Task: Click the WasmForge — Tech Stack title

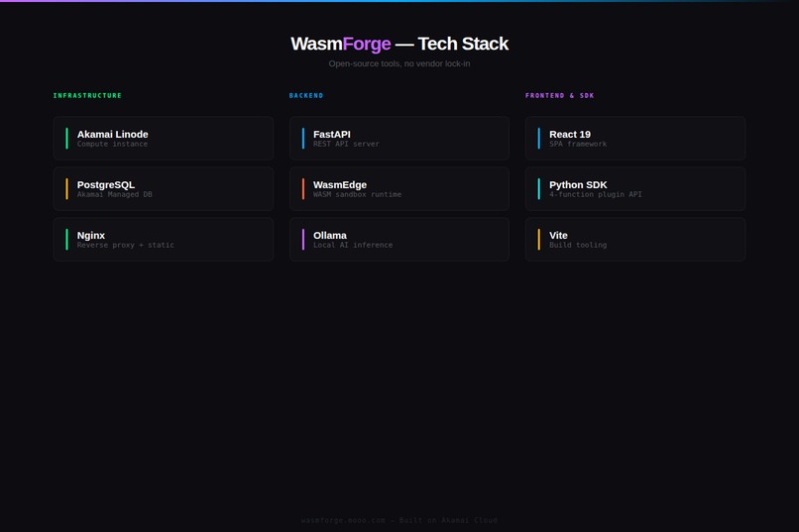Action: point(399,44)
